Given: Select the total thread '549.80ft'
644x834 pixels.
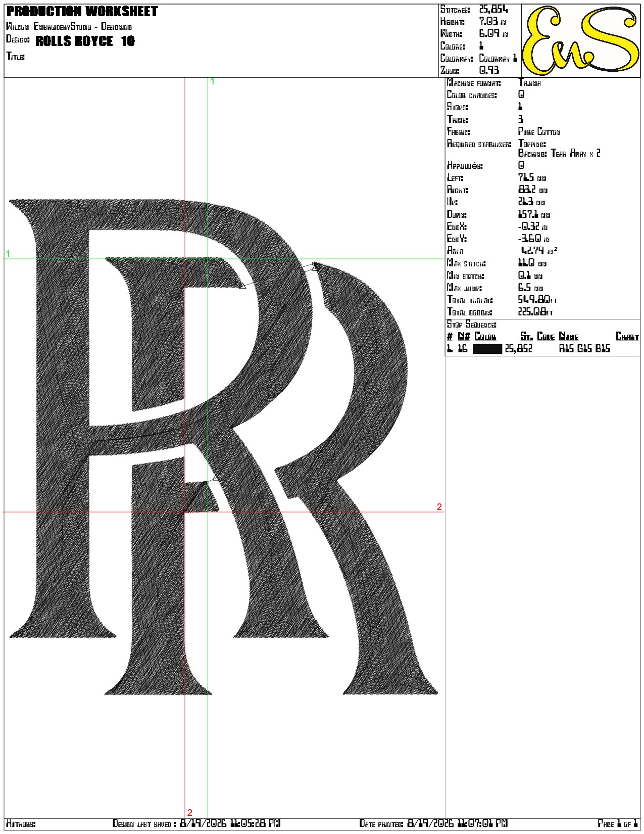Looking at the screenshot, I should [x=538, y=300].
